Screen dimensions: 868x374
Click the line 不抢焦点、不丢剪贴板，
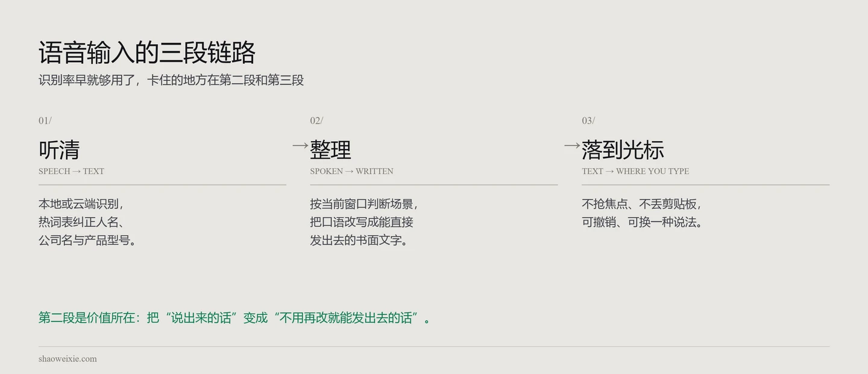tap(643, 204)
